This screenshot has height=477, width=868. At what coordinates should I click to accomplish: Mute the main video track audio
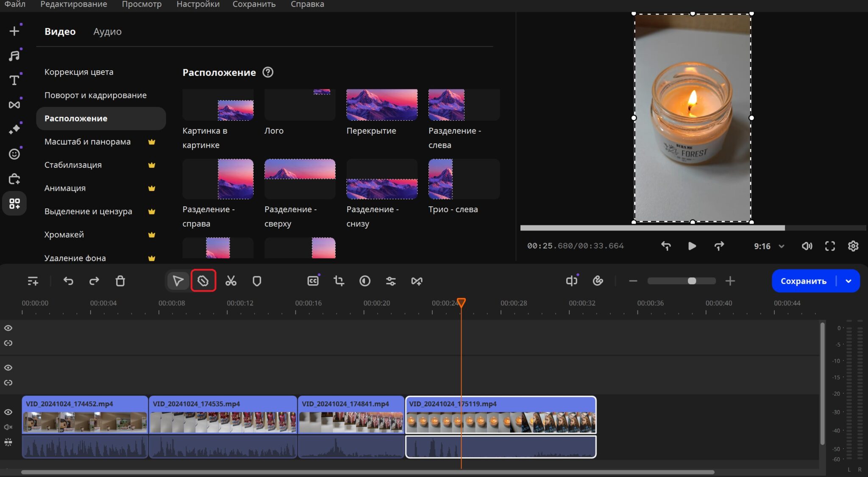pos(8,427)
